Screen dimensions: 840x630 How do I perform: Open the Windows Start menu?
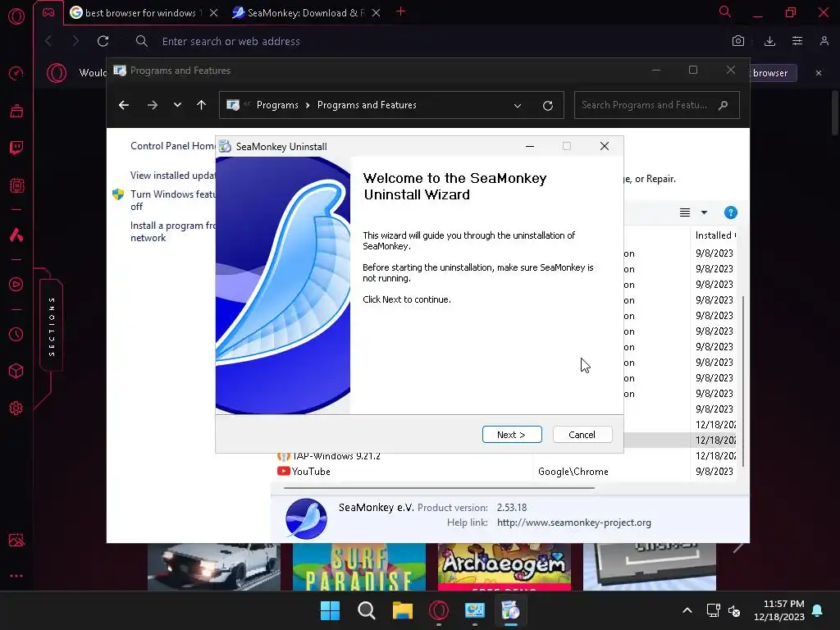[330, 610]
